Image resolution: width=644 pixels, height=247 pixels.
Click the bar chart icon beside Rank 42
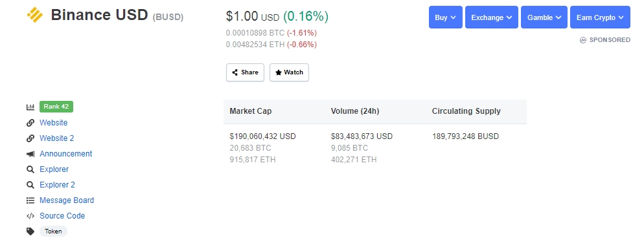click(x=30, y=107)
